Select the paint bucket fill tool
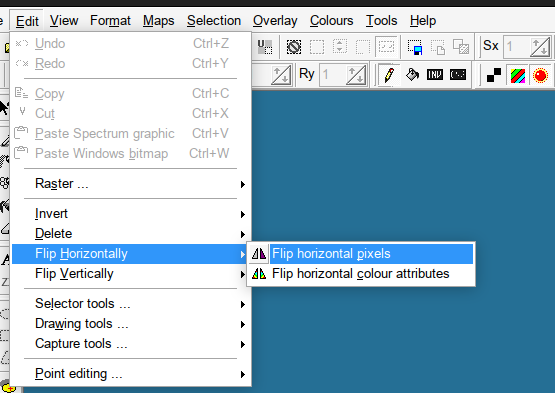Viewport: 555px width, 393px height. pos(412,75)
